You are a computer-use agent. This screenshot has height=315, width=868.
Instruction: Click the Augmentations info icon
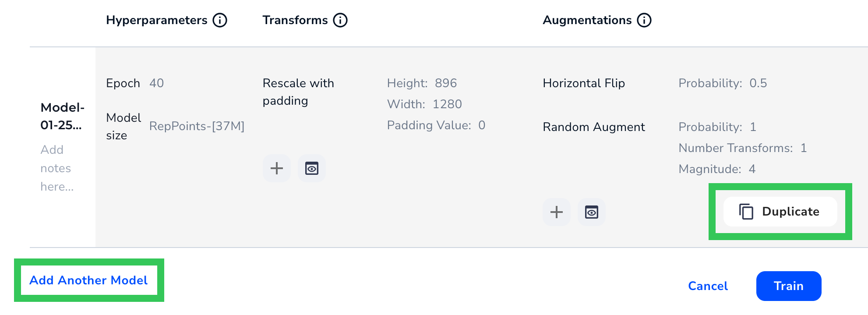tap(644, 20)
